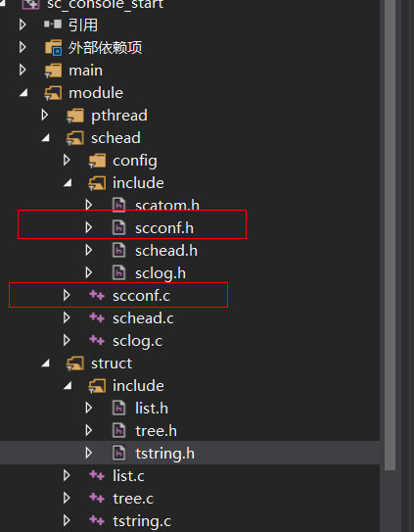
Task: Click the module filter folder icon
Action: tap(53, 93)
